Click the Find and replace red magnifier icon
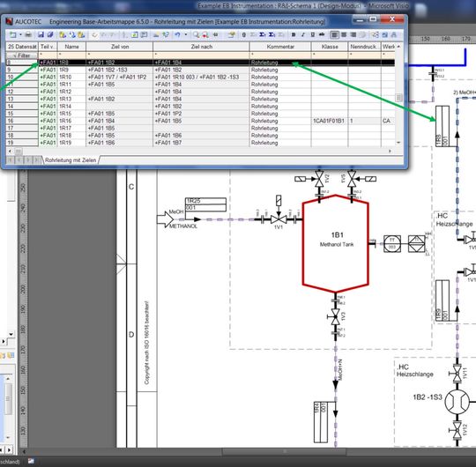This screenshot has width=476, height=467. click(205, 35)
